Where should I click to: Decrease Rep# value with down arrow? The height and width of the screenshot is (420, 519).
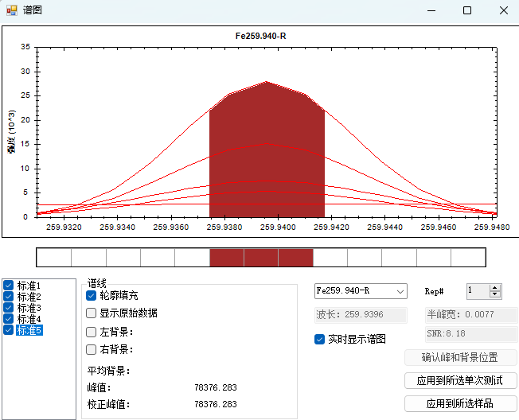(495, 295)
